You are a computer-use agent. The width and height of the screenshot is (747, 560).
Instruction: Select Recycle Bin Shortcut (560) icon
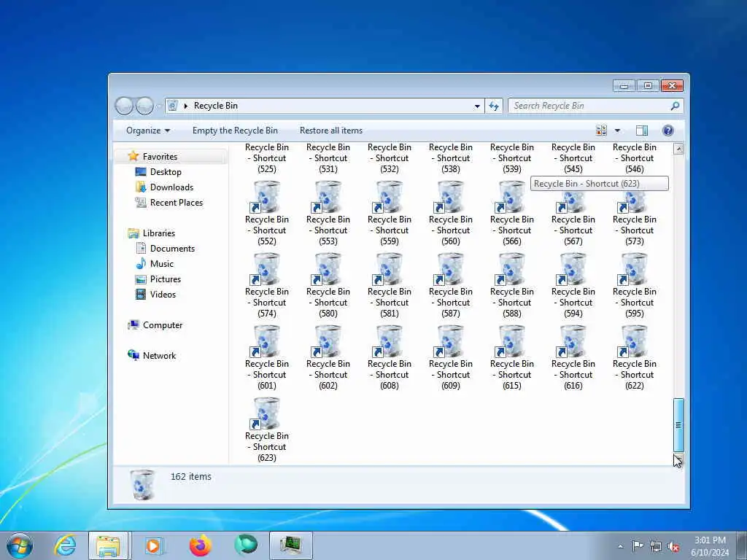tap(449, 197)
